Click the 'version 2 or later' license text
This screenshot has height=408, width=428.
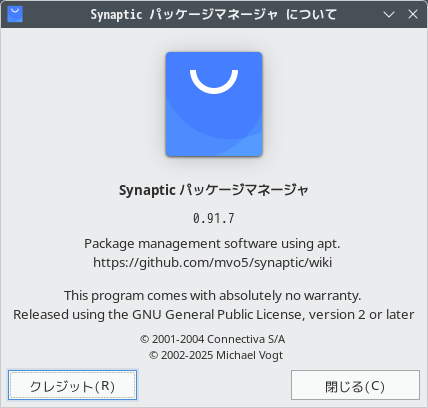coord(362,314)
